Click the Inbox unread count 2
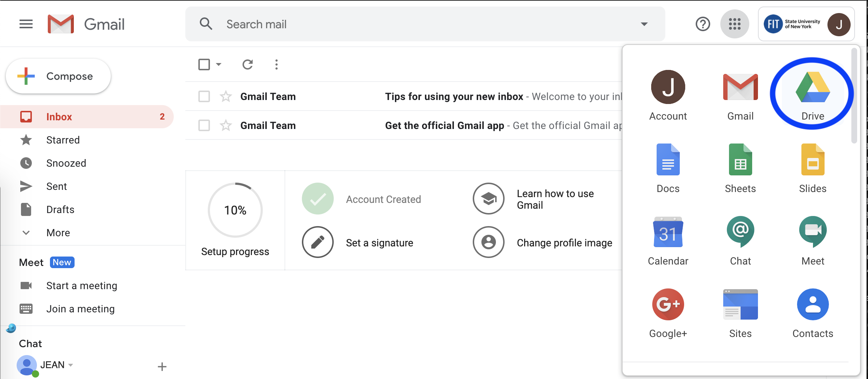The height and width of the screenshot is (379, 868). 162,117
